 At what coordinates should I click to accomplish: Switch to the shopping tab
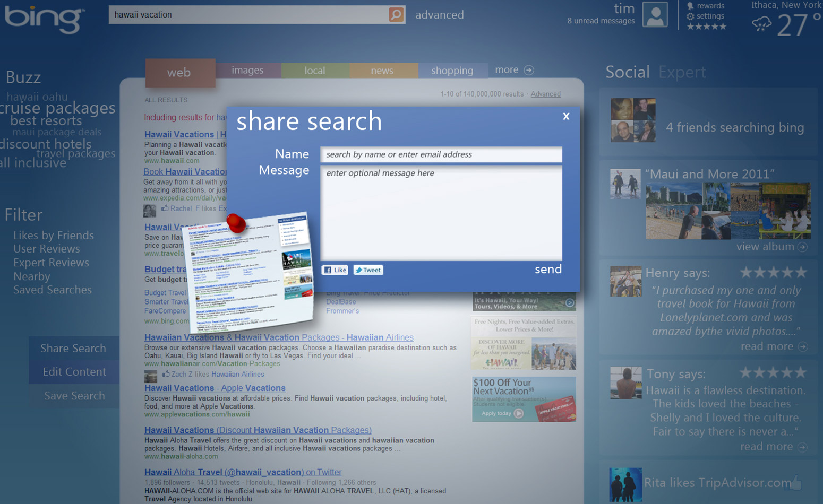pyautogui.click(x=452, y=70)
